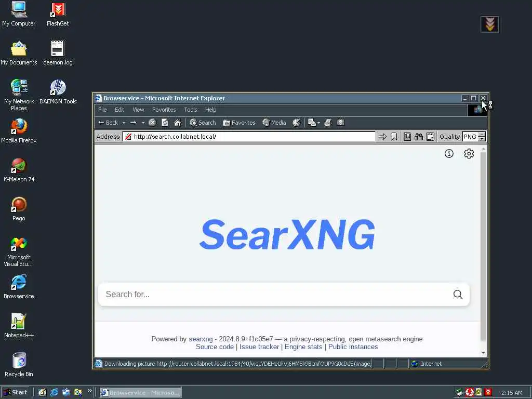Launch Internet Explorer from quick launch
Image resolution: width=532 pixels, height=399 pixels.
(x=54, y=393)
